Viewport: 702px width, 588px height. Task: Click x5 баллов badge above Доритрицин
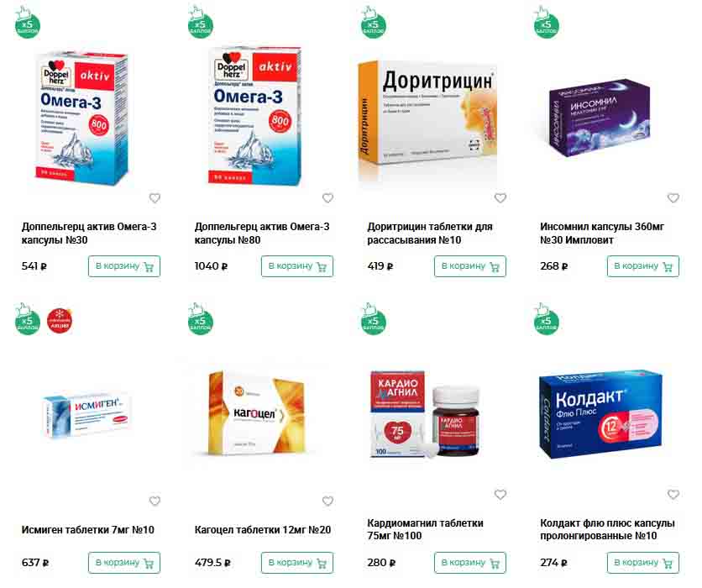point(373,23)
